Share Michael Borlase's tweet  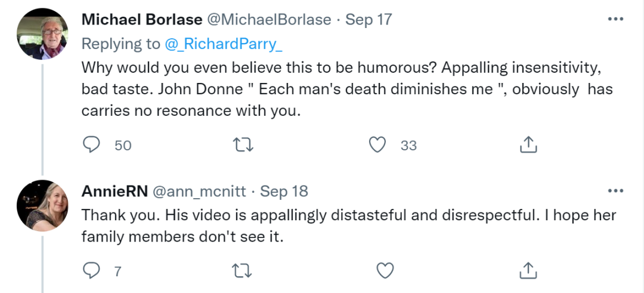pyautogui.click(x=528, y=144)
